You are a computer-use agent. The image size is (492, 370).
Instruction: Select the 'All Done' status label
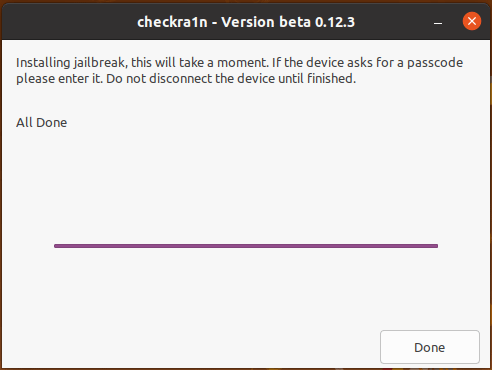point(42,123)
